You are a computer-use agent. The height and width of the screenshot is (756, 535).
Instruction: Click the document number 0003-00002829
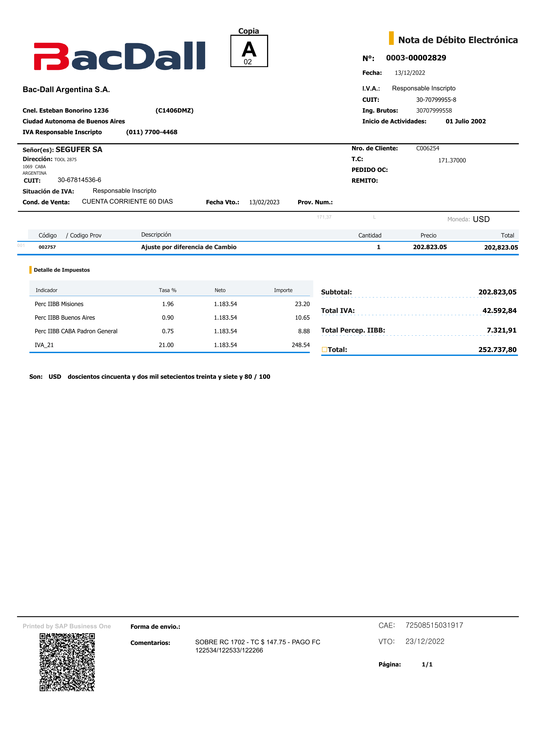tap(416, 58)
